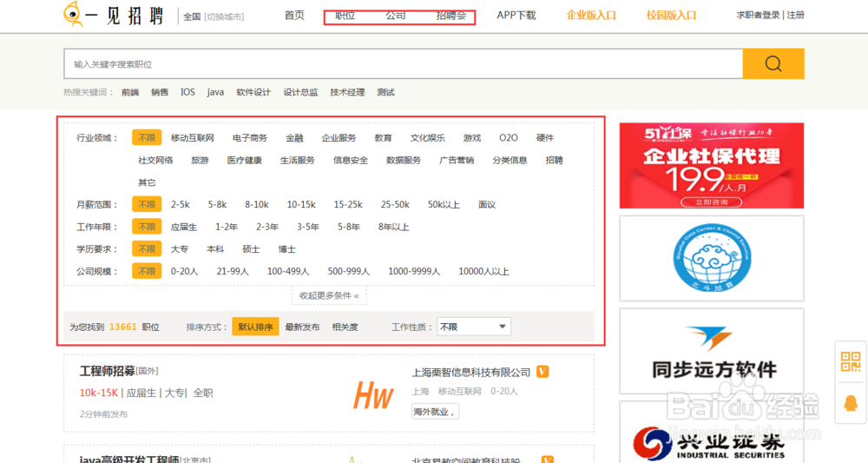868x463 pixels.
Task: Collapse filters via 收起更多条件
Action: click(x=329, y=295)
